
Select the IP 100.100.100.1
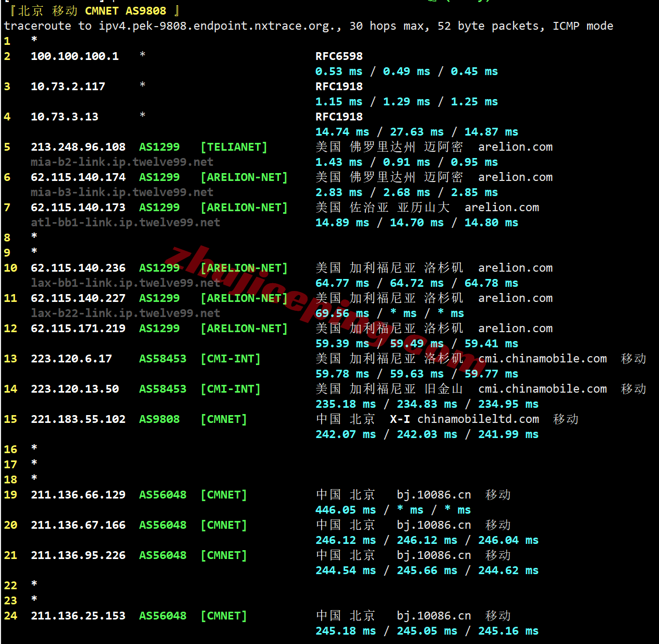(x=75, y=56)
